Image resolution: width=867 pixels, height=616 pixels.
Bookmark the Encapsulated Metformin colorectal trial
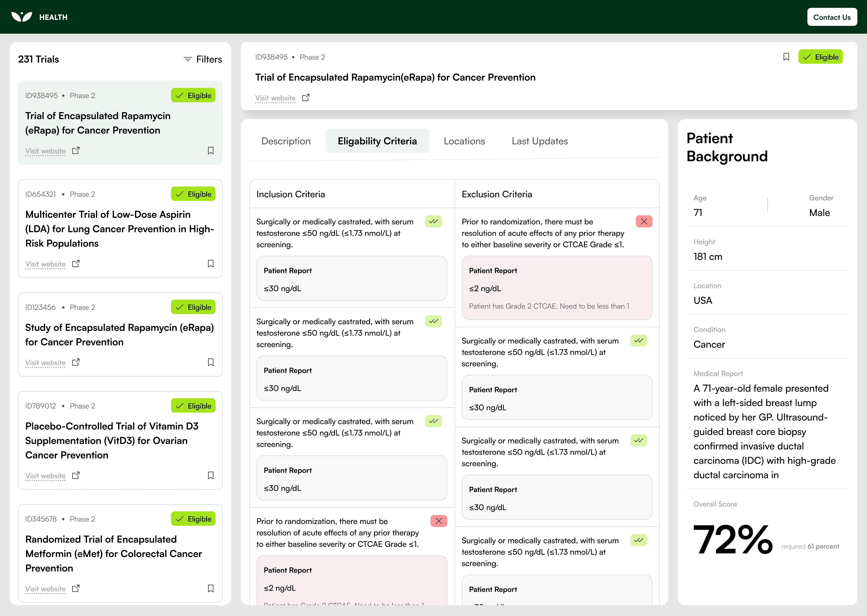point(211,588)
